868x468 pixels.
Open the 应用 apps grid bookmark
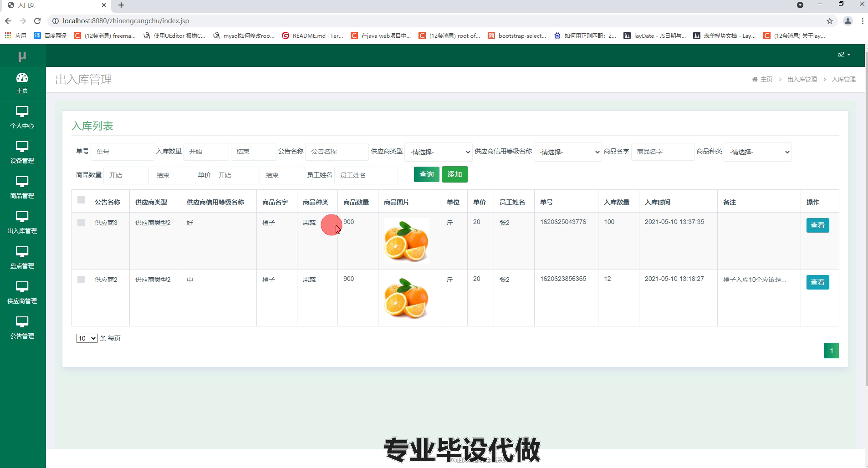pyautogui.click(x=15, y=36)
